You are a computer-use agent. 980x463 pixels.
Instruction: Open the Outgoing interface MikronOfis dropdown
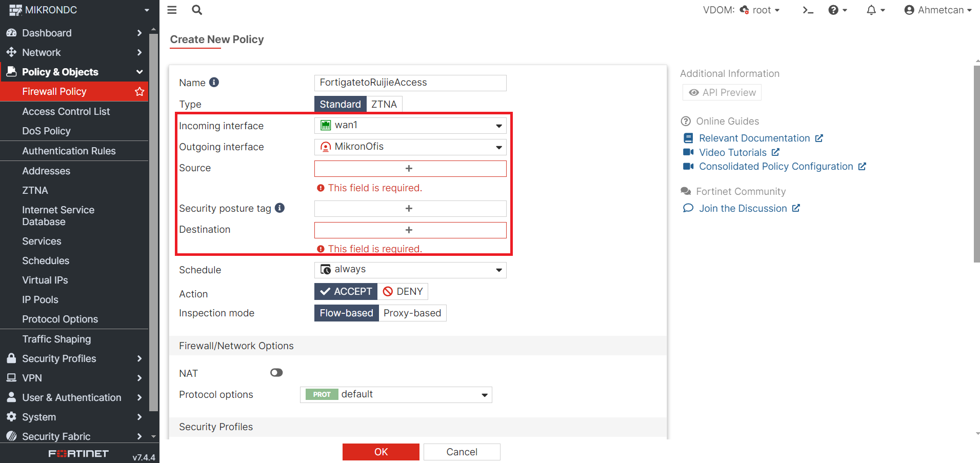coord(410,147)
